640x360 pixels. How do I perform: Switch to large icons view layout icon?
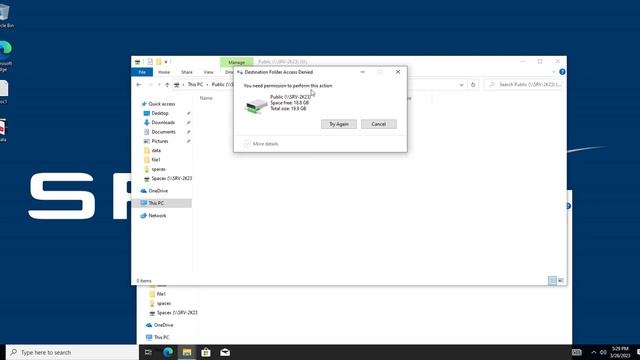(561, 280)
